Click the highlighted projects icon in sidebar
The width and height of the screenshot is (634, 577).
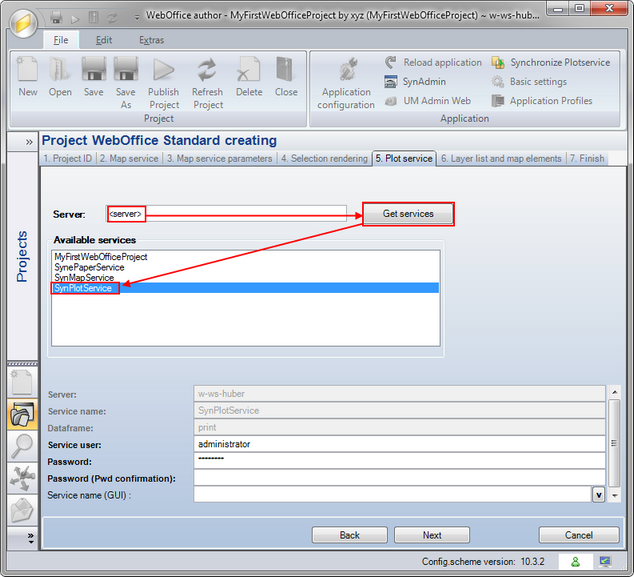22,414
